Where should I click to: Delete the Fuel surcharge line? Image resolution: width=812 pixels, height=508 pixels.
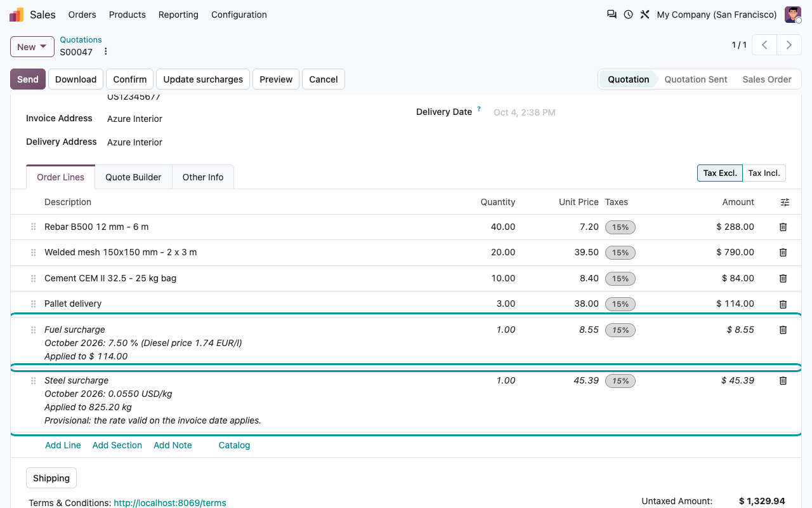(783, 330)
